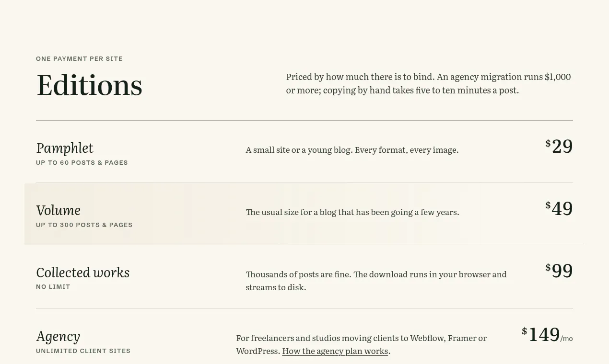Click the $29 Pamphlet price
The image size is (609, 364).
click(559, 147)
